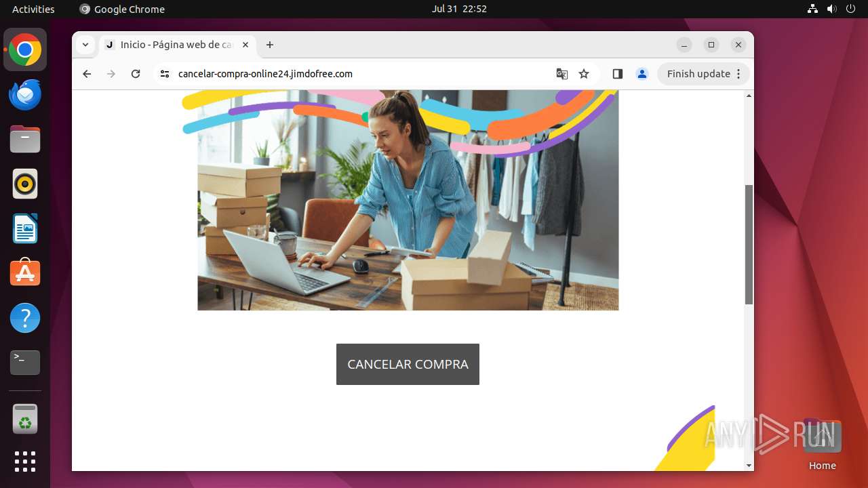Viewport: 868px width, 488px height.
Task: Open volume icon in system tray
Action: [832, 9]
